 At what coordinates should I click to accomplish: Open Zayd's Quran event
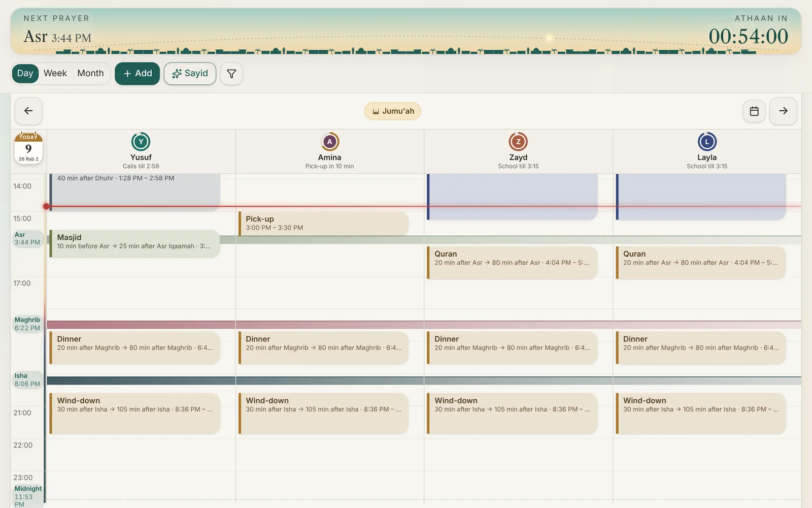(512, 263)
